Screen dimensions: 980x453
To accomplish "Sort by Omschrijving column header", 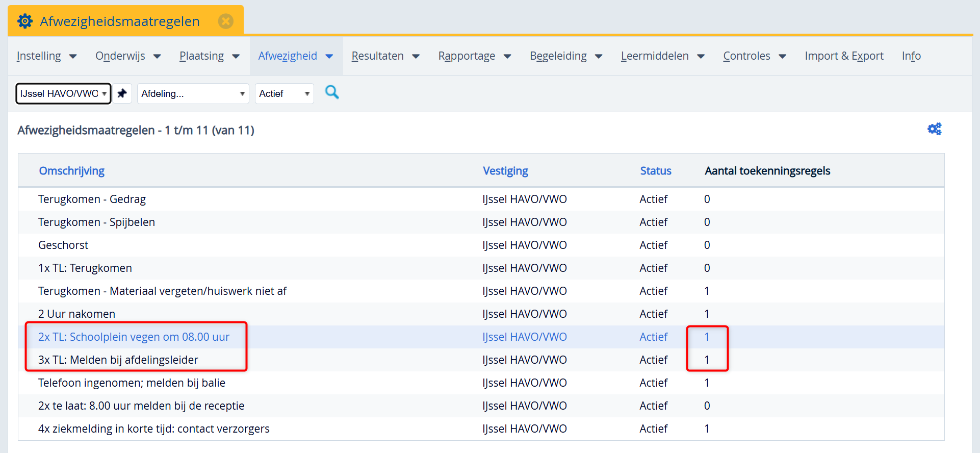I will click(x=72, y=171).
